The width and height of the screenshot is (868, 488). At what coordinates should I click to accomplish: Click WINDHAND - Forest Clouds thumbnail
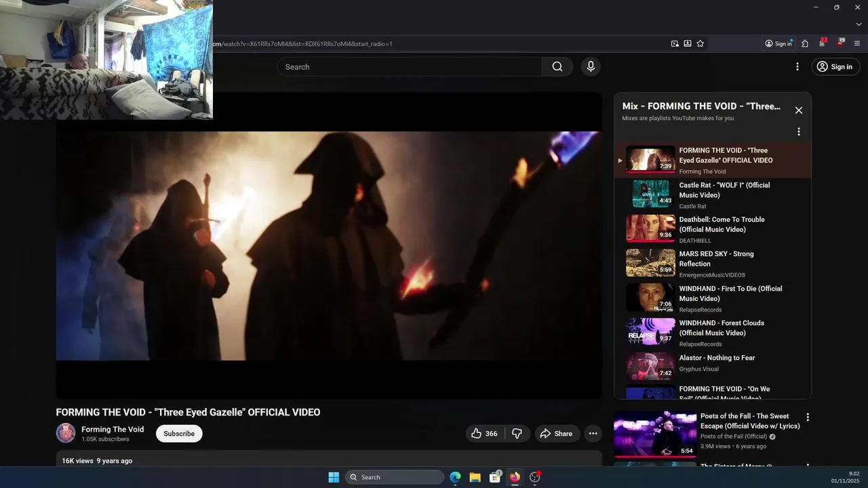pos(650,331)
